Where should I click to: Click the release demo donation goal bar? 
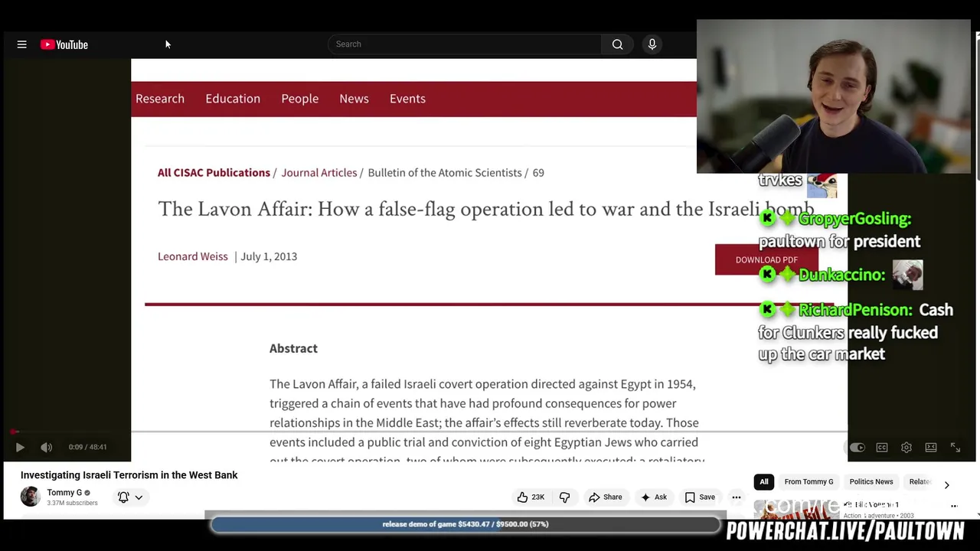(465, 524)
